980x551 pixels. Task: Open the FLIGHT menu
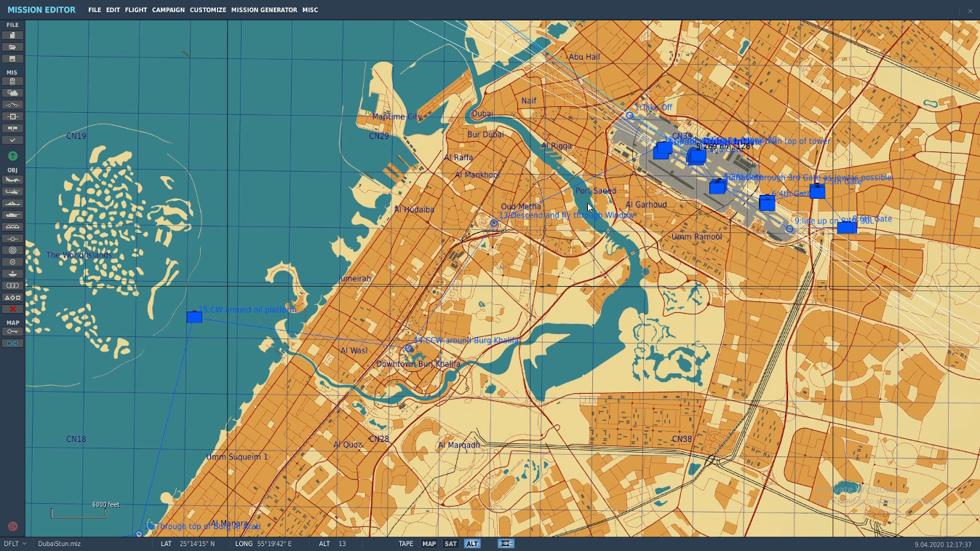(x=135, y=10)
